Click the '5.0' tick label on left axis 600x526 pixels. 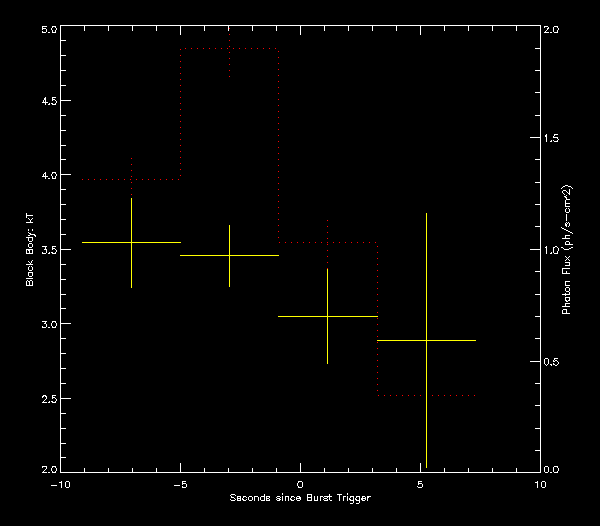tap(46, 30)
